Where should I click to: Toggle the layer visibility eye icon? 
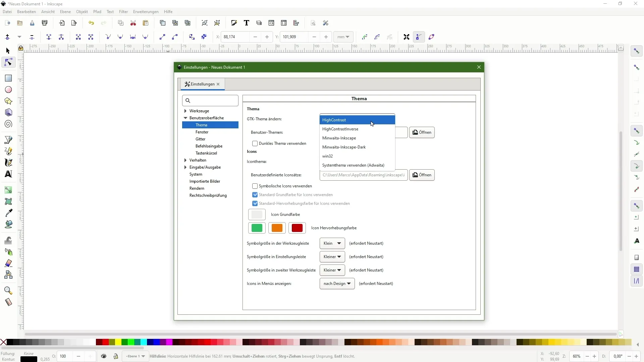tap(104, 356)
